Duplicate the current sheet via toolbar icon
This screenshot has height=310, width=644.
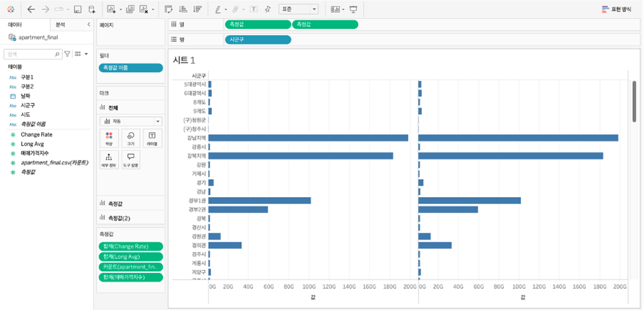pos(130,9)
